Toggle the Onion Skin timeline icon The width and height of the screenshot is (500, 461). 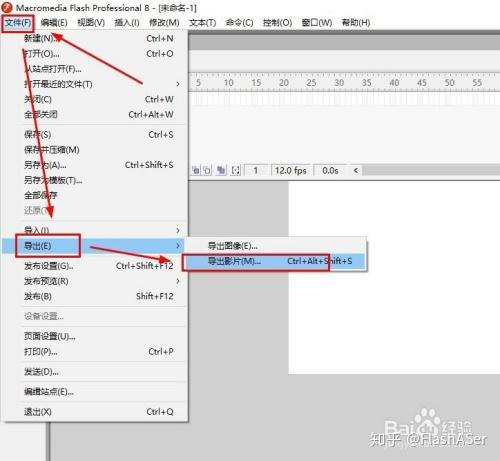coord(196,170)
